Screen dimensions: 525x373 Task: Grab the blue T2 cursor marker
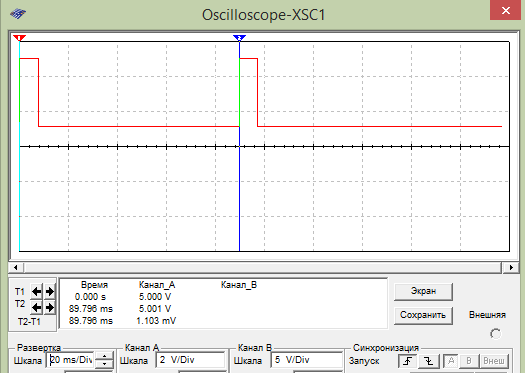pos(239,38)
